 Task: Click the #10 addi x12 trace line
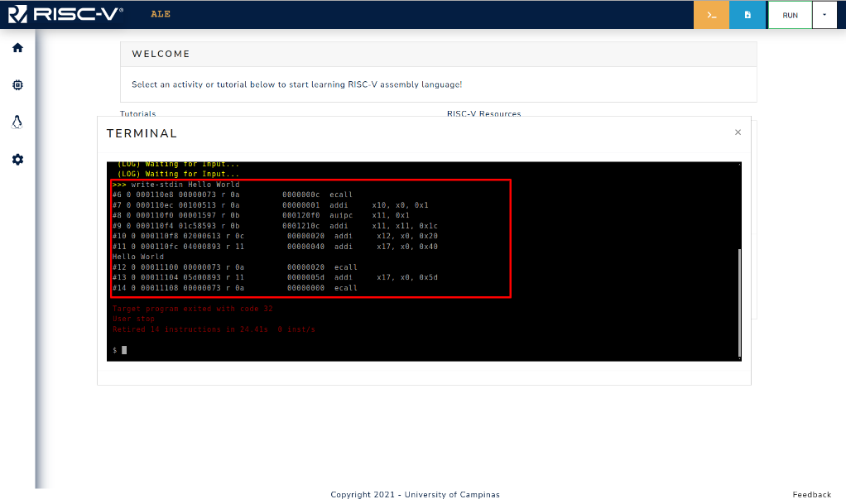tap(275, 237)
